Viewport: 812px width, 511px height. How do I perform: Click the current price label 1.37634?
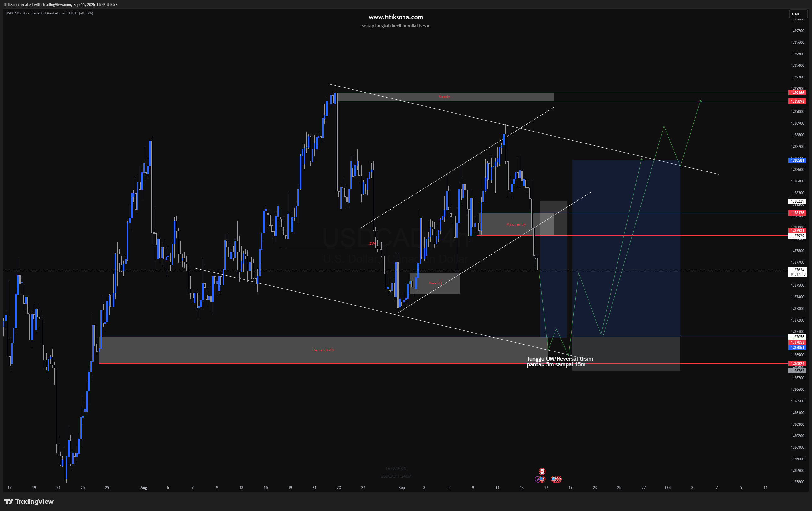point(798,270)
